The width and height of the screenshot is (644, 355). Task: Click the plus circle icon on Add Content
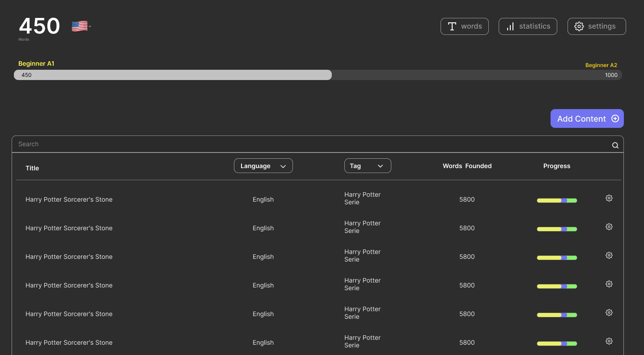click(x=615, y=118)
